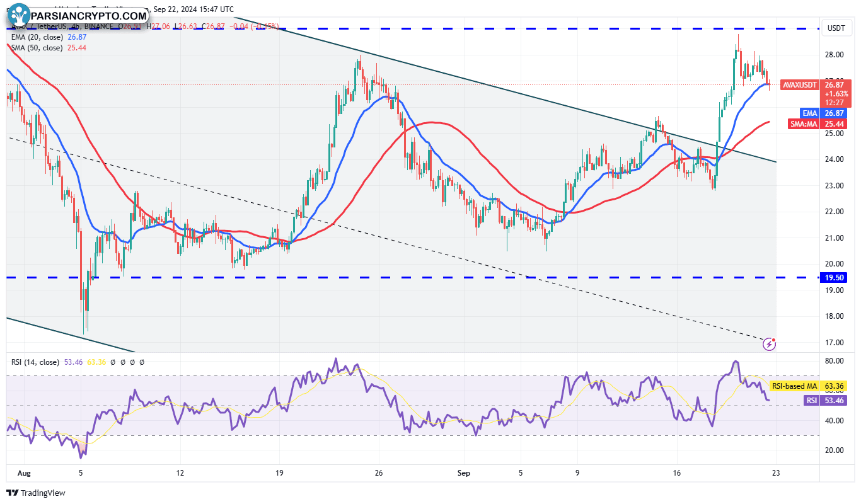The width and height of the screenshot is (861, 504).
Task: Click the 16 date on time axis
Action: click(677, 472)
